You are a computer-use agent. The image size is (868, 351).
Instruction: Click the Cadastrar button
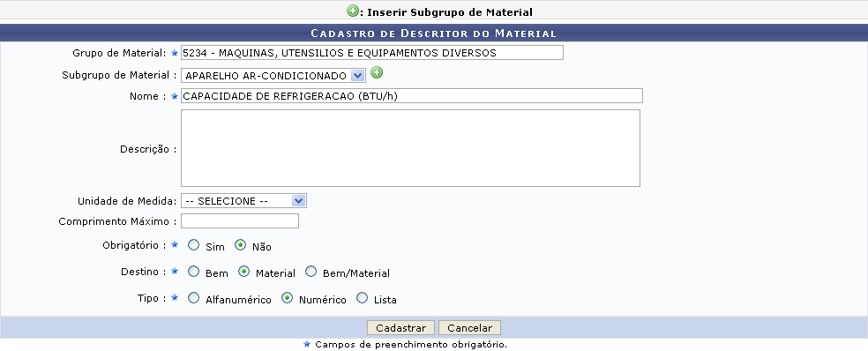click(x=400, y=328)
